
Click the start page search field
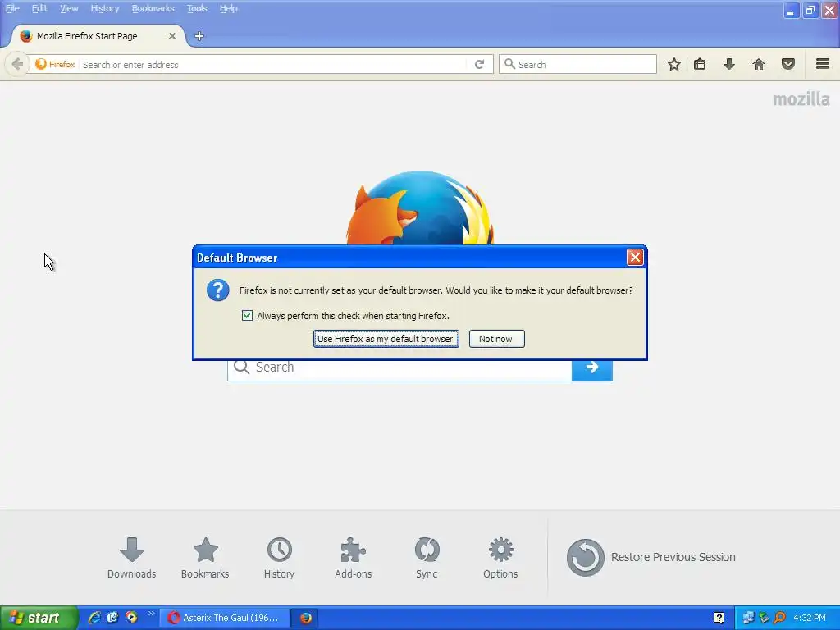399,367
